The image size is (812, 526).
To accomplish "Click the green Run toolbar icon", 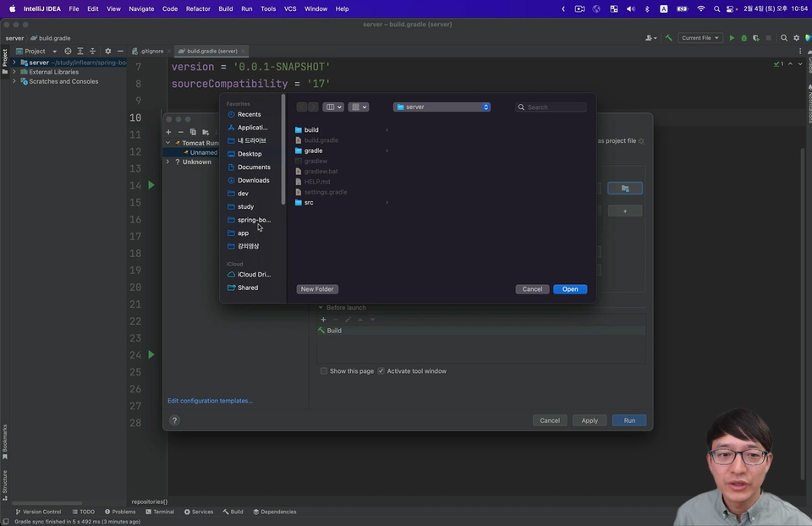I will (732, 38).
